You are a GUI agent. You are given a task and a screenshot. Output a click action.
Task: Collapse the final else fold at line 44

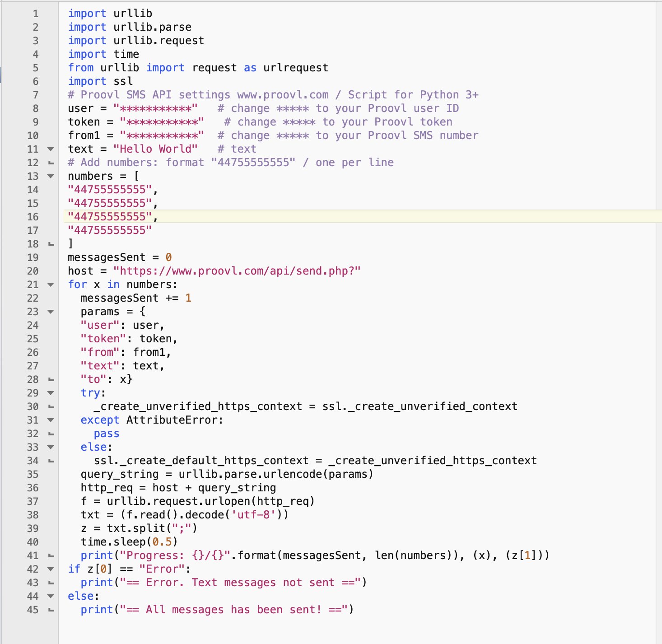pyautogui.click(x=51, y=596)
